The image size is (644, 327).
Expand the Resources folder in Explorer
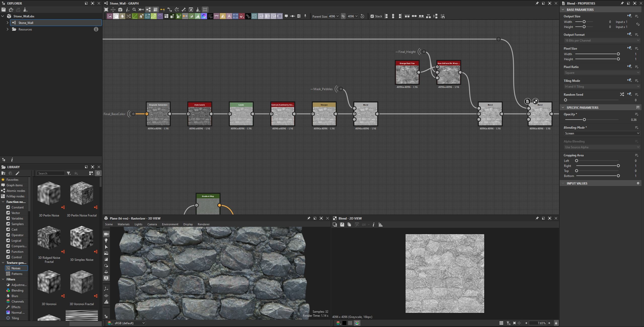point(8,29)
